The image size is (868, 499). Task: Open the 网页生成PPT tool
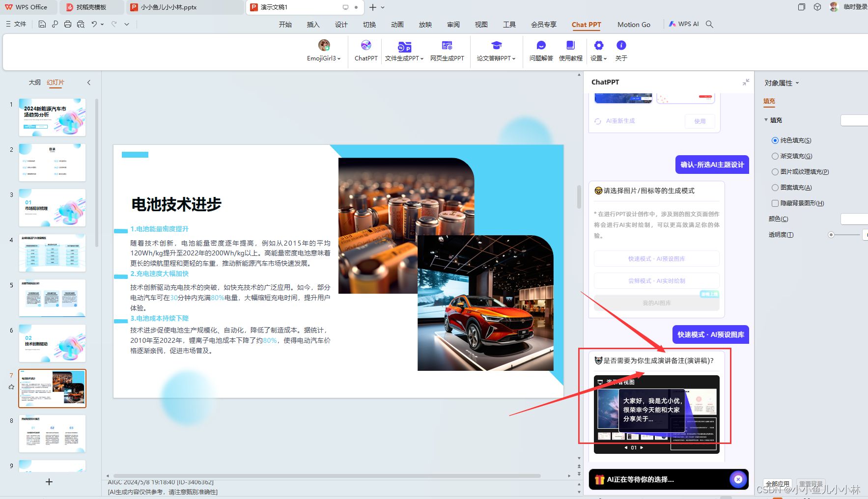[447, 46]
